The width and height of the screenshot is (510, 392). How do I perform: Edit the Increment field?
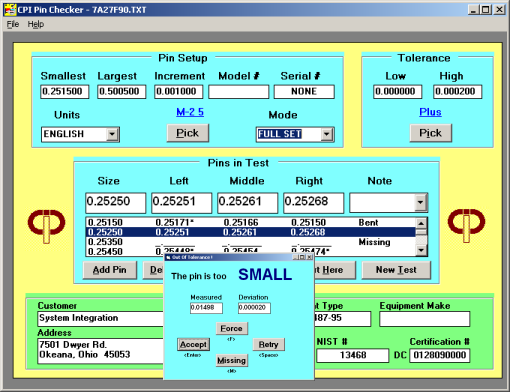point(179,92)
